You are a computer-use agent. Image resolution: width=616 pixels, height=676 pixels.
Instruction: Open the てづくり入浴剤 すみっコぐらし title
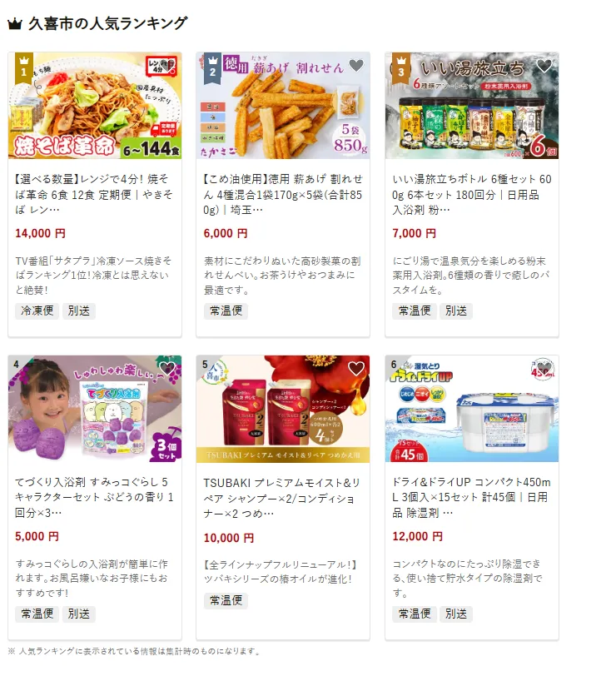94,498
